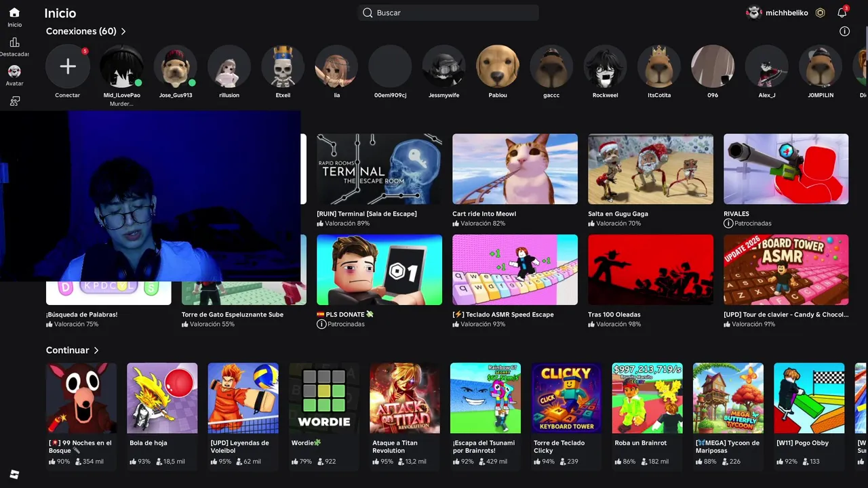Open rillusion connection avatar

pos(229,66)
